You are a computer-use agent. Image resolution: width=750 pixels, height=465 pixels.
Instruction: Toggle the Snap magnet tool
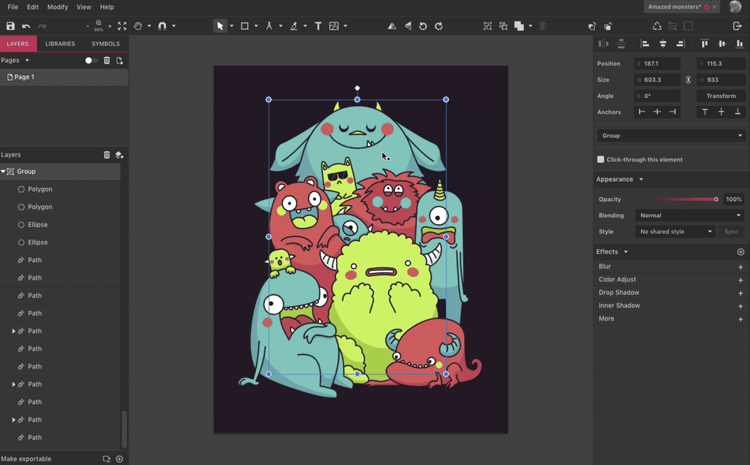pyautogui.click(x=162, y=26)
